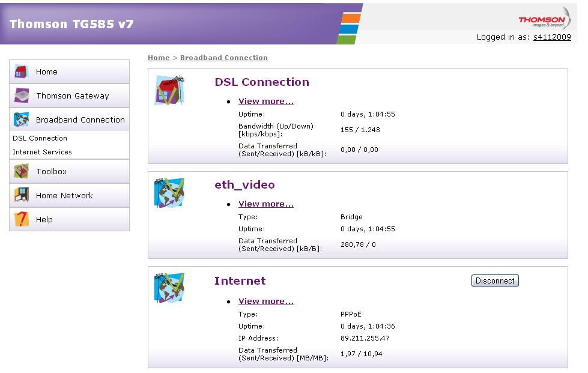Open View more under eth_video
588x373 pixels.
[x=266, y=204]
